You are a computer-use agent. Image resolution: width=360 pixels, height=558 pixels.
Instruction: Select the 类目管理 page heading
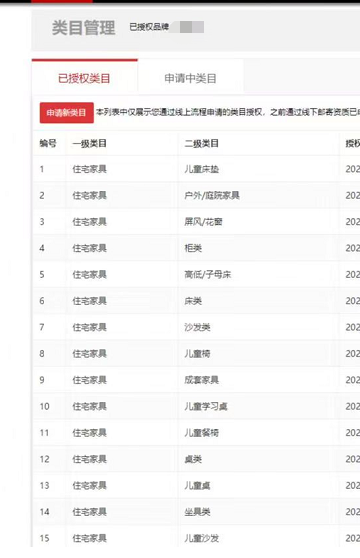(x=84, y=27)
